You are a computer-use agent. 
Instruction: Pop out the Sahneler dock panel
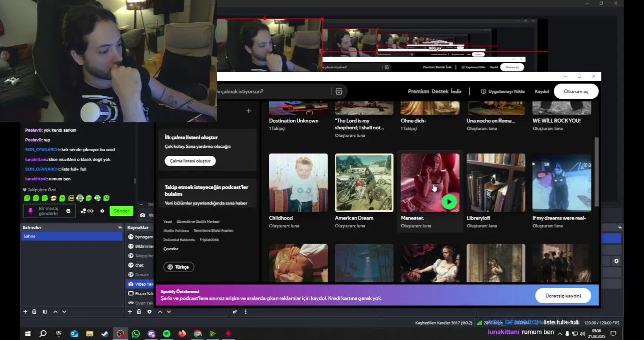pyautogui.click(x=120, y=227)
